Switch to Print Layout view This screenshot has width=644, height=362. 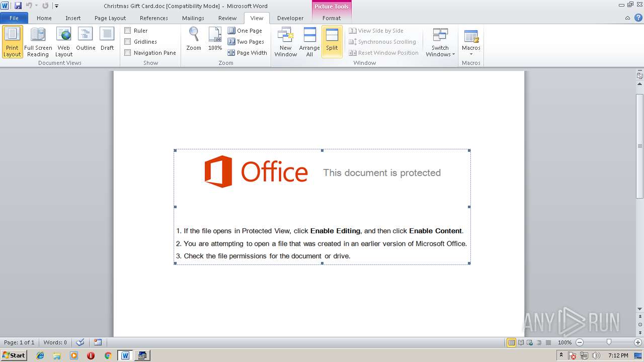(x=12, y=42)
